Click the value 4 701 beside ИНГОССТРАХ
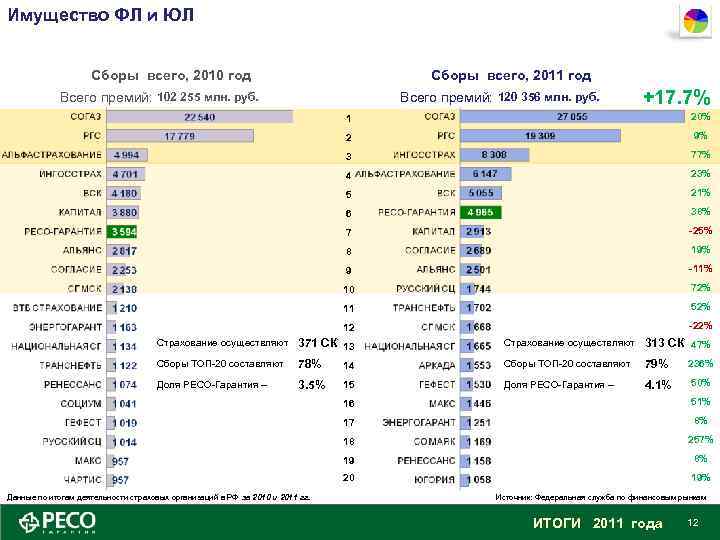This screenshot has width=720, height=540. coord(125,174)
